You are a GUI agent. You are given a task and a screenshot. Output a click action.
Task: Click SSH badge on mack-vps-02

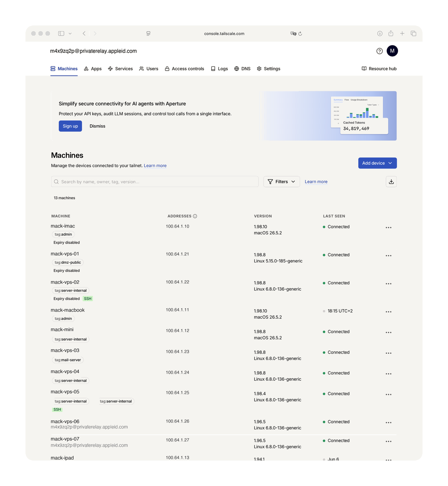coord(88,299)
